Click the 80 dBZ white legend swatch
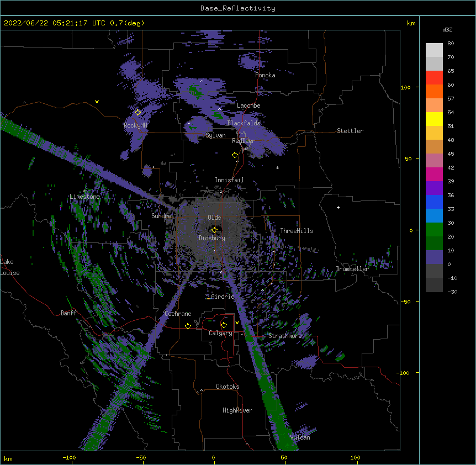This screenshot has width=476, height=465. 434,50
